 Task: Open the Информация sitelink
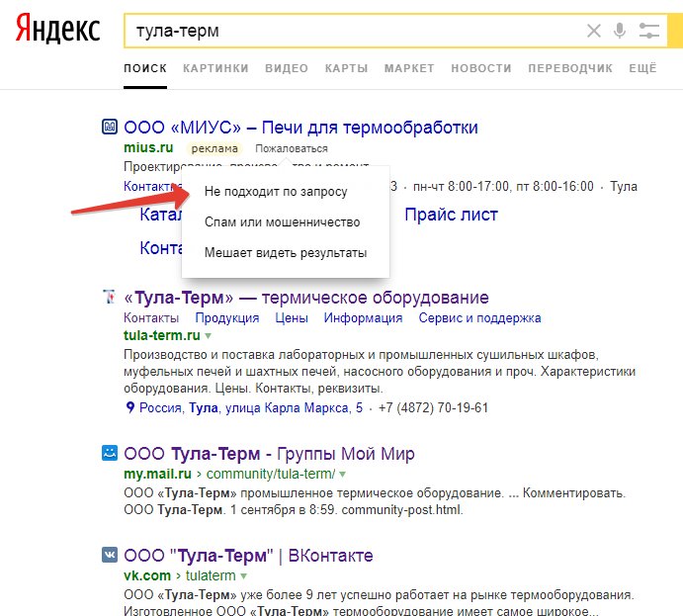(x=363, y=318)
